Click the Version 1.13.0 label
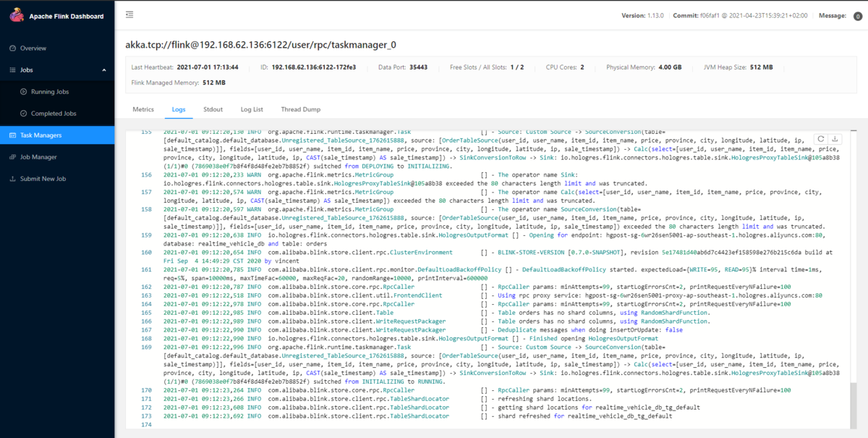This screenshot has width=868, height=438. 642,15
